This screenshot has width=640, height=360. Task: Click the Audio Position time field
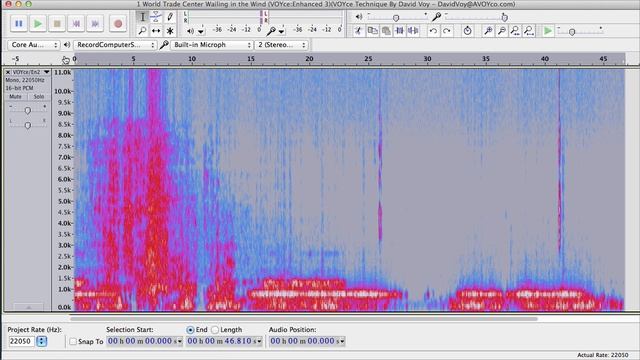[x=307, y=341]
